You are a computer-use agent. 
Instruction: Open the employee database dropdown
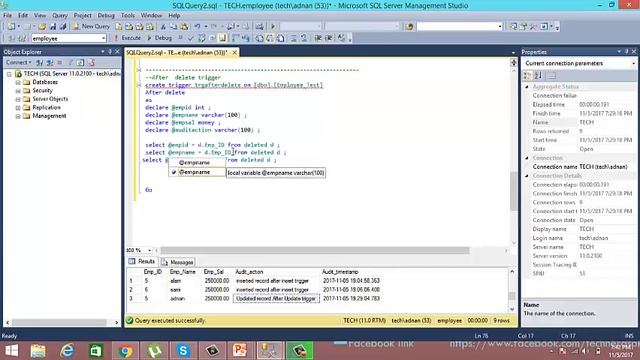pos(104,38)
